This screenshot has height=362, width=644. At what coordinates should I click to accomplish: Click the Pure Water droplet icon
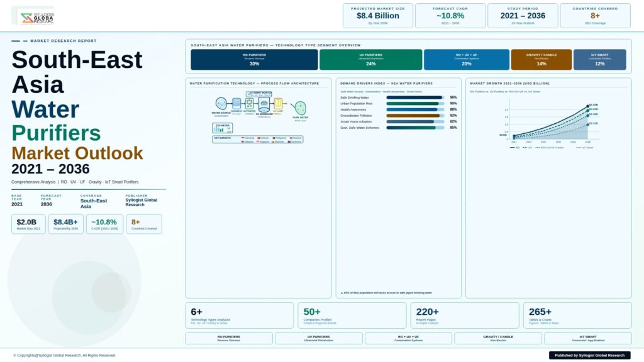300,107
